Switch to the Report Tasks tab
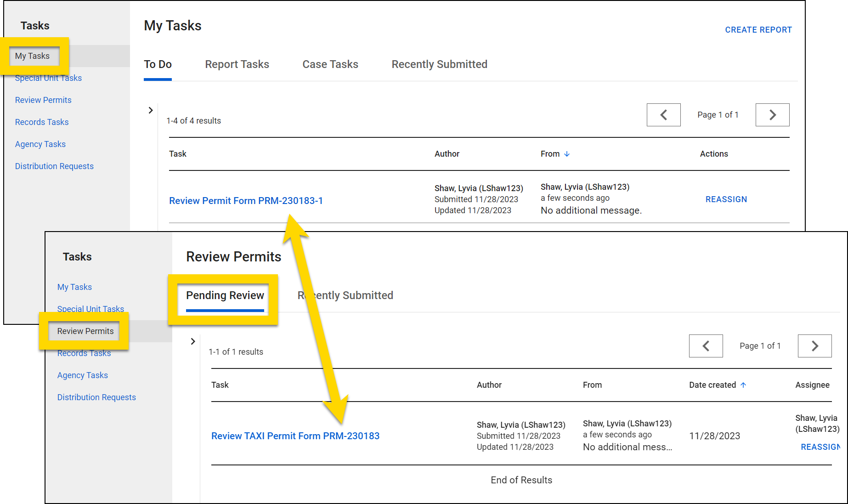This screenshot has height=504, width=848. coord(237,64)
